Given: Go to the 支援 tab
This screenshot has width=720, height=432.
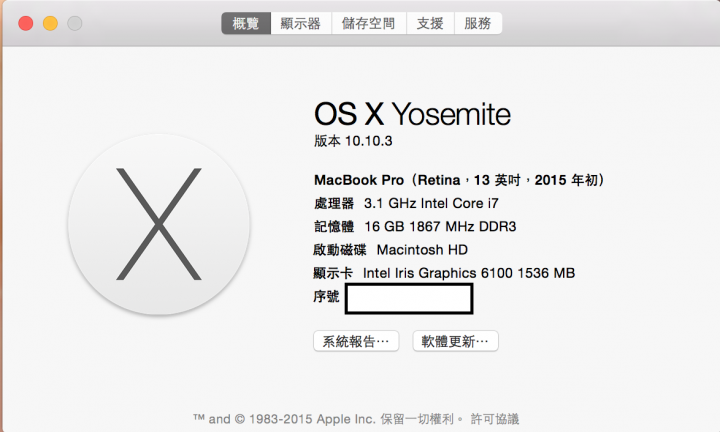Looking at the screenshot, I should click(x=430, y=23).
